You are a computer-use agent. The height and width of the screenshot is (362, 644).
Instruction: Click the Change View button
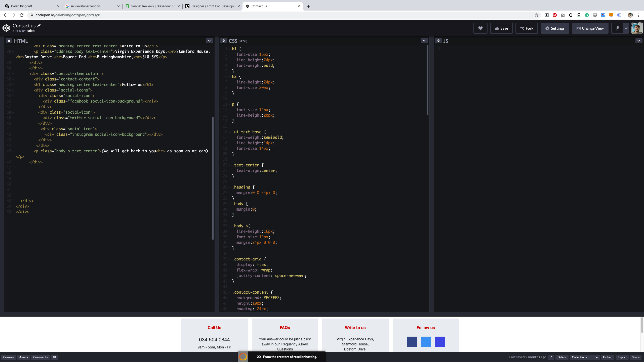pyautogui.click(x=590, y=28)
